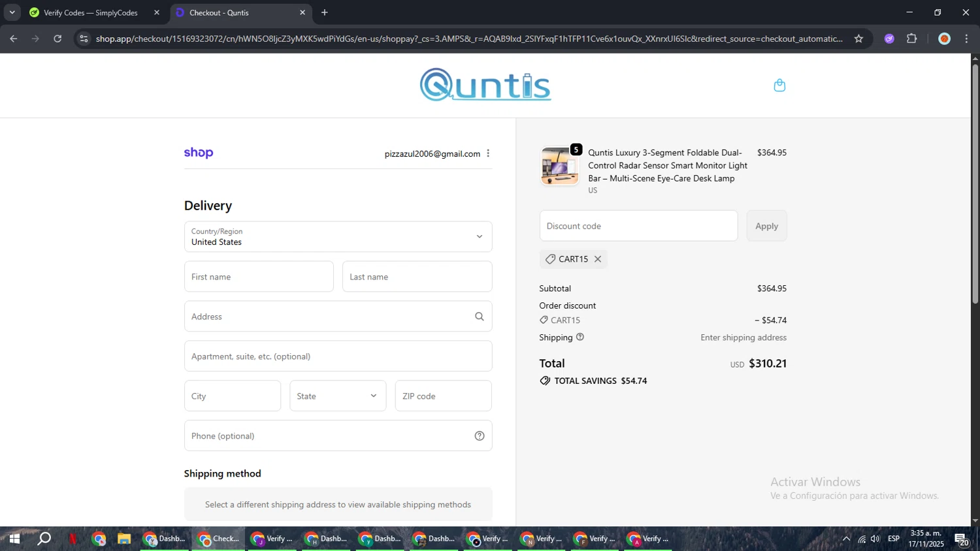The height and width of the screenshot is (551, 980).
Task: Open the account options three-dot menu
Action: [x=488, y=153]
